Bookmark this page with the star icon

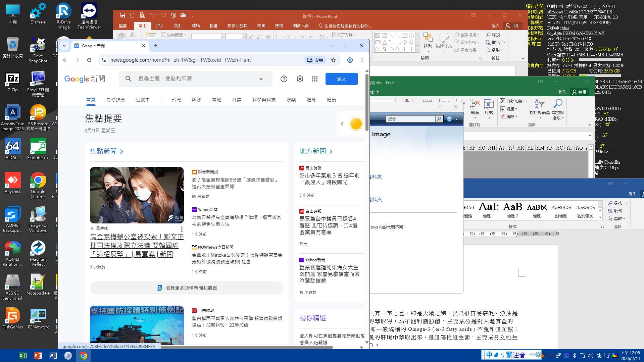(x=333, y=60)
